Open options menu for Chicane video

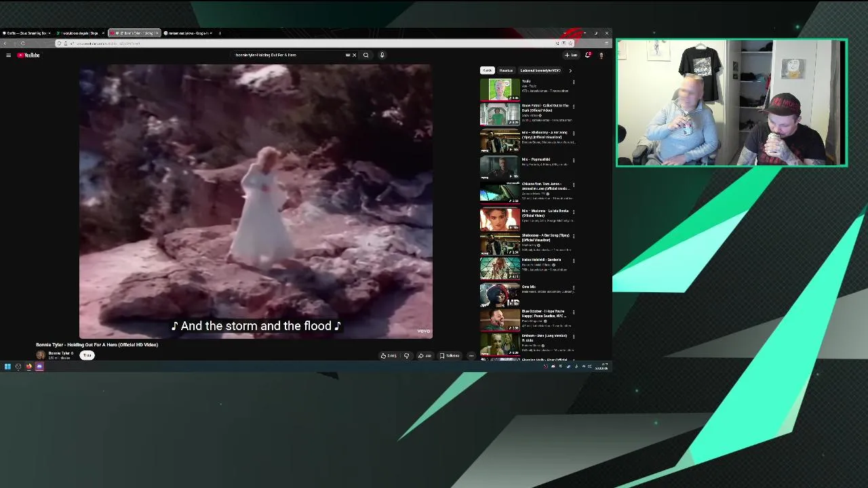click(x=574, y=184)
